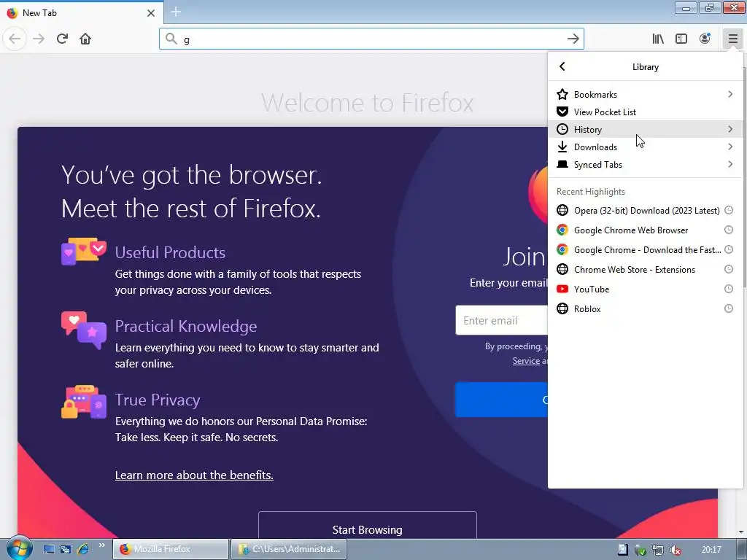This screenshot has height=560, width=747.
Task: Focus the Enter email field
Action: tap(502, 321)
